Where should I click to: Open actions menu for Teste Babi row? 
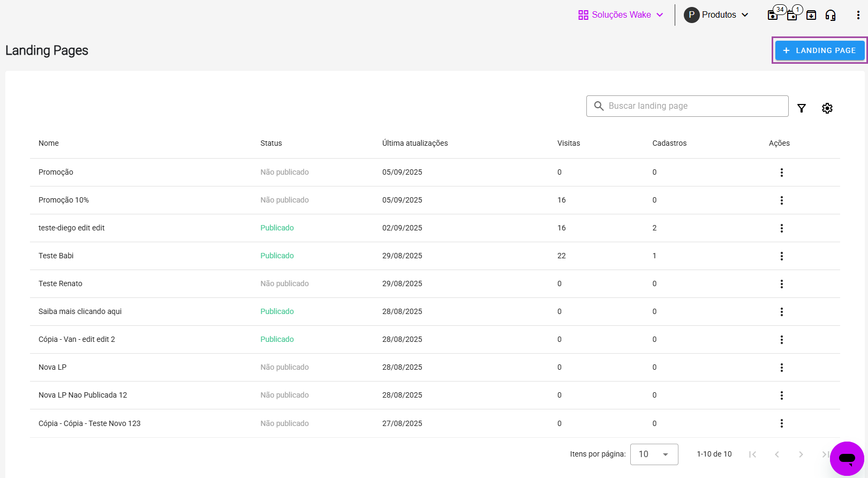pyautogui.click(x=781, y=256)
